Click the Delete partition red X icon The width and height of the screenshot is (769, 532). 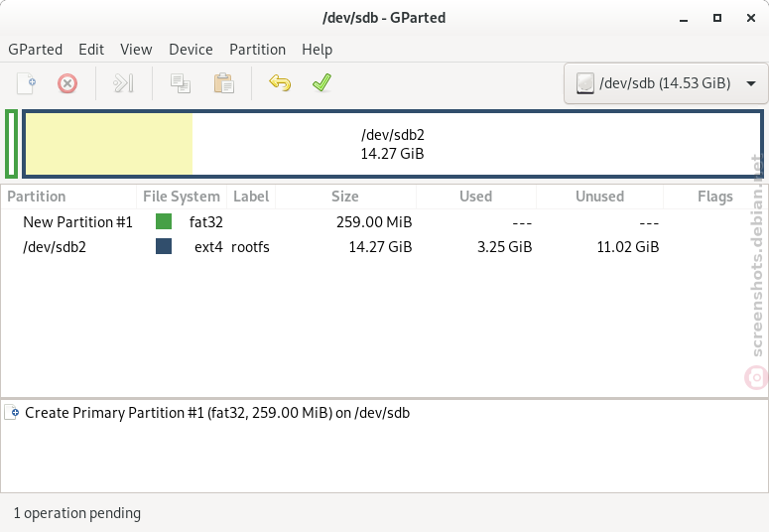[x=67, y=83]
